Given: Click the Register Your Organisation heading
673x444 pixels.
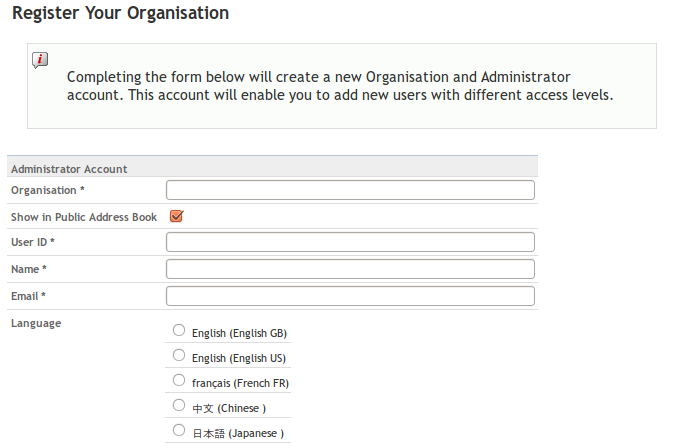Looking at the screenshot, I should 121,13.
